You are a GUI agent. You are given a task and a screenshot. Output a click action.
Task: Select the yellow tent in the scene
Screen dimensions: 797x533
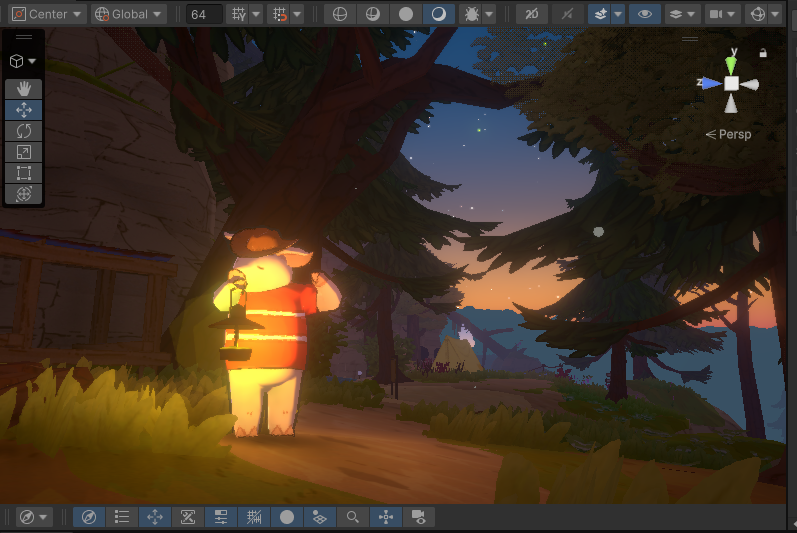[457, 355]
